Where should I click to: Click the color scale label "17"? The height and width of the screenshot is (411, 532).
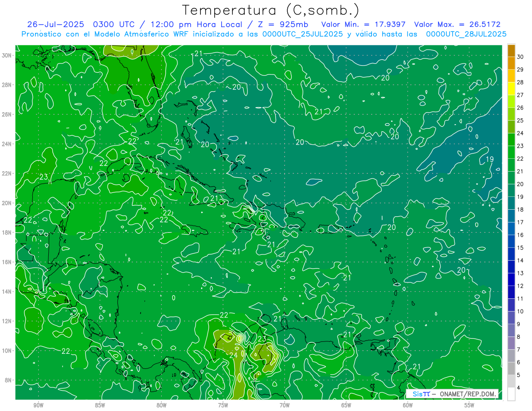(520, 222)
